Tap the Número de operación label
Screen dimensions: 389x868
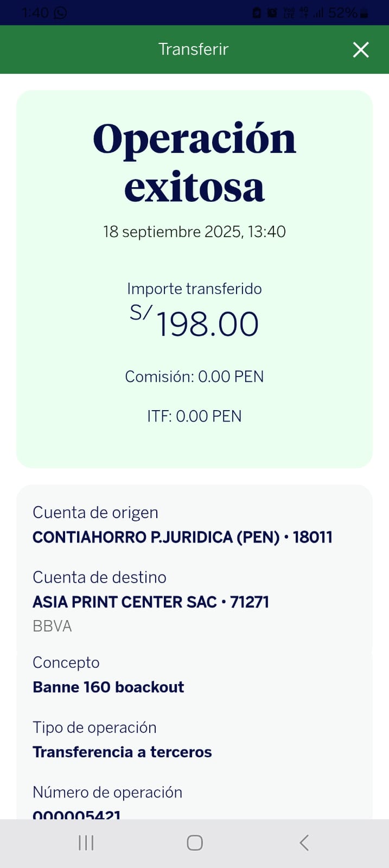point(107,792)
